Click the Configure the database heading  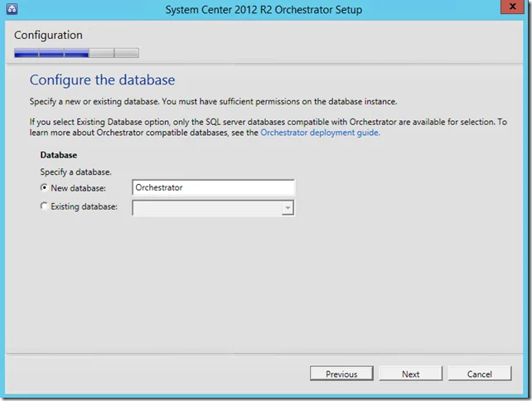[x=102, y=80]
